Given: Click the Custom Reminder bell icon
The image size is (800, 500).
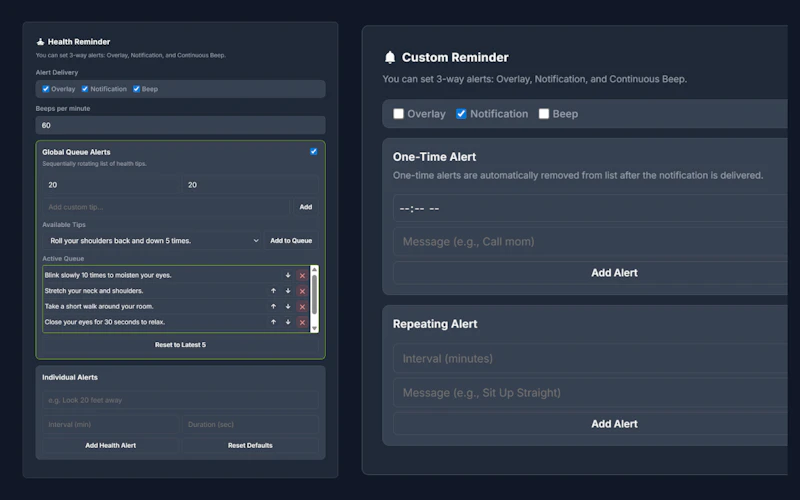Looking at the screenshot, I should coord(390,57).
